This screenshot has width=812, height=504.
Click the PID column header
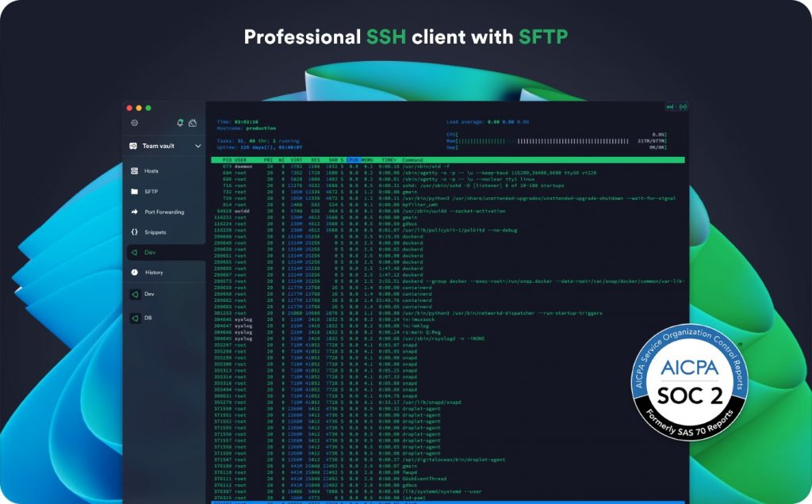(227, 160)
